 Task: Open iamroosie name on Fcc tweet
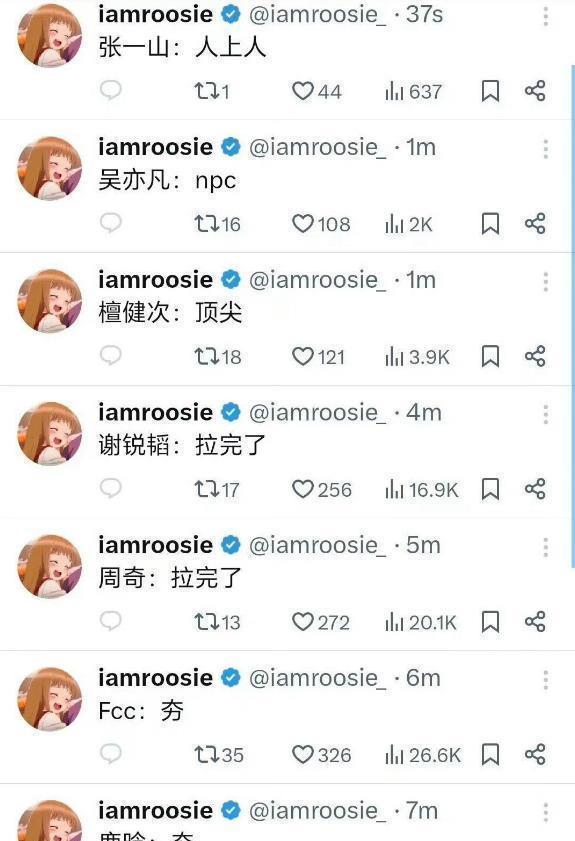coord(156,678)
